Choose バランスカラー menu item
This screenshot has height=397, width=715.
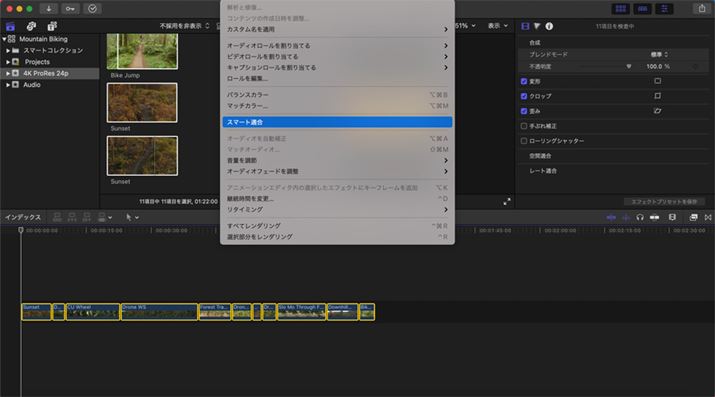coord(337,95)
